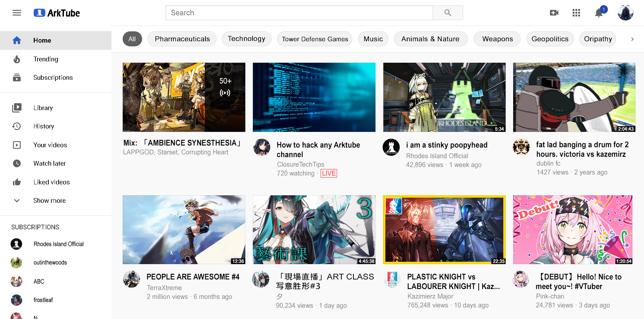Open Subscriptions in the sidebar
This screenshot has width=644, height=319.
(56, 78)
